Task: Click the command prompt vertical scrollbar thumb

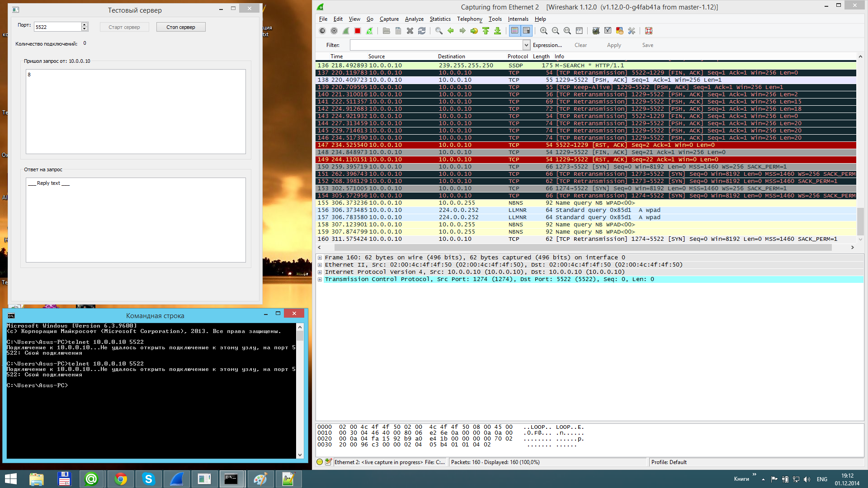Action: click(x=300, y=336)
